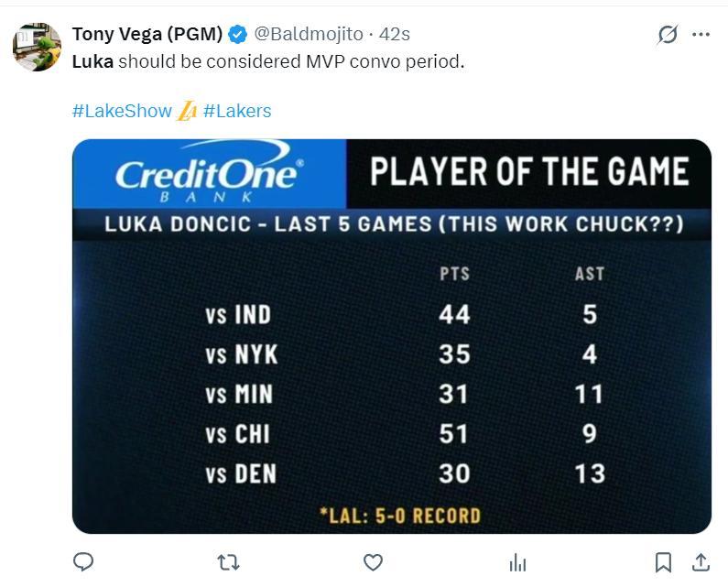728x587 pixels.
Task: Click the Credit One Bank logo in the image
Action: tap(209, 174)
